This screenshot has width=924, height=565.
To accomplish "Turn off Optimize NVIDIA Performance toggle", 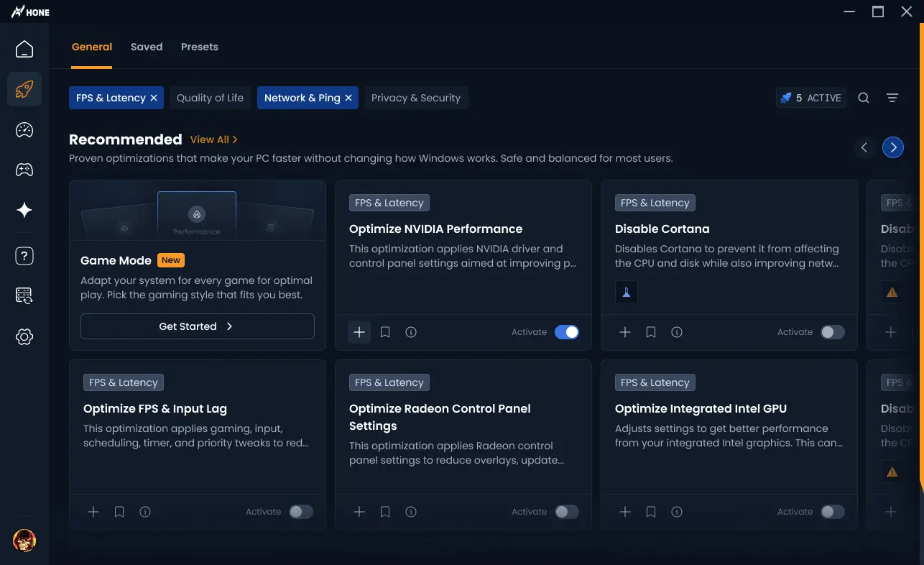I will pos(567,332).
